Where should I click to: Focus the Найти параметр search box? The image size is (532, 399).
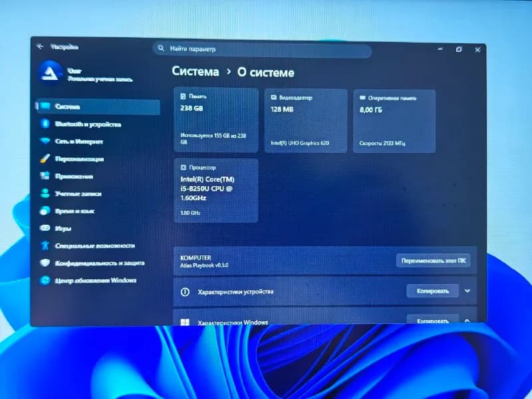[x=262, y=49]
